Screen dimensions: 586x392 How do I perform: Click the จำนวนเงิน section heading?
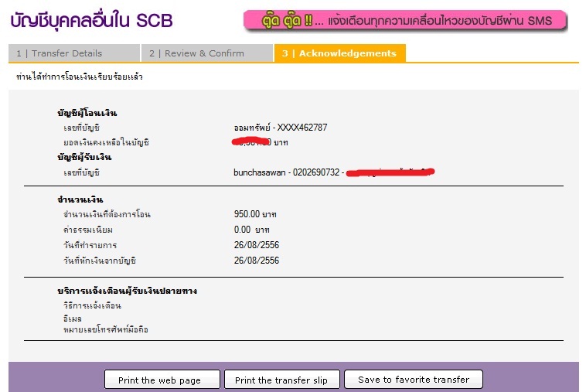[x=80, y=199]
